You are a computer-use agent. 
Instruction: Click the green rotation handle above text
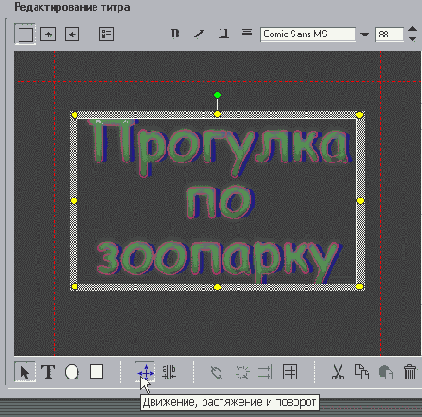coord(217,95)
